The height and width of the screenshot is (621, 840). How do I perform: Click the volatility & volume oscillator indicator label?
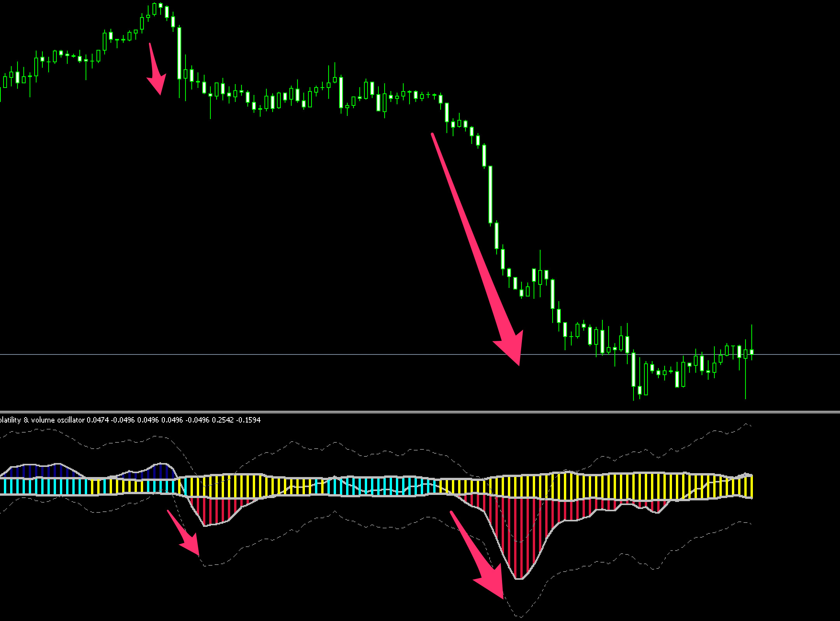[x=130, y=420]
